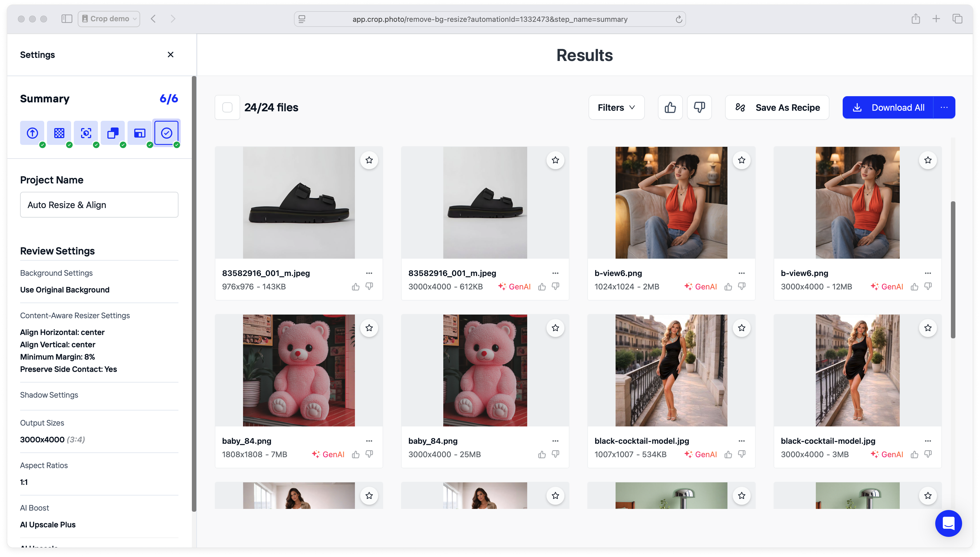The width and height of the screenshot is (980, 557).
Task: Open more options for 3000x4000 sandal file
Action: click(555, 273)
